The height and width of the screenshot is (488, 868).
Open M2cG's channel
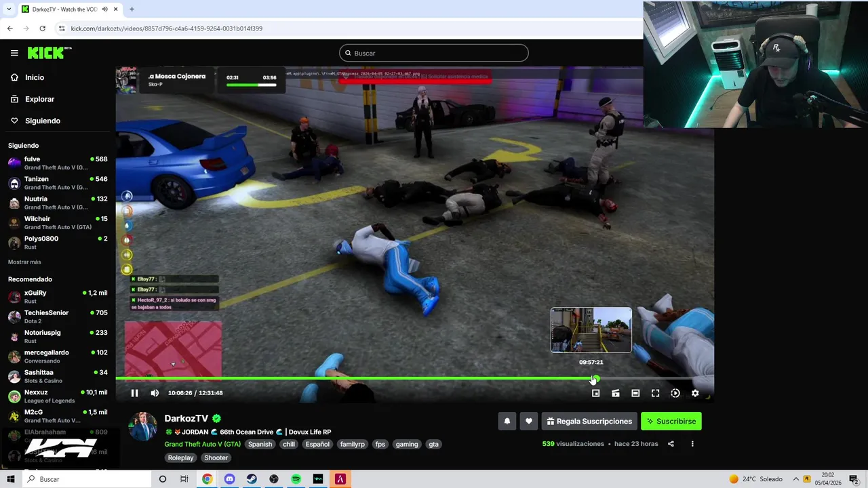pyautogui.click(x=58, y=416)
